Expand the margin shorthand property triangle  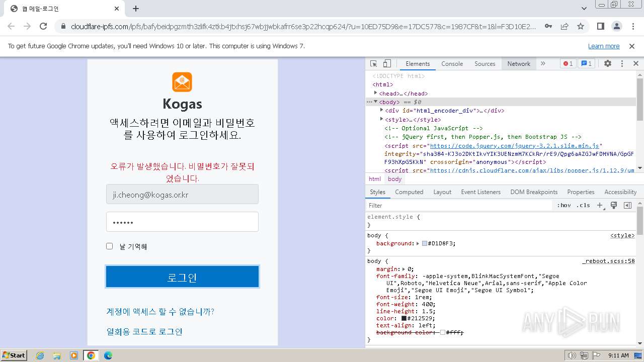(404, 269)
